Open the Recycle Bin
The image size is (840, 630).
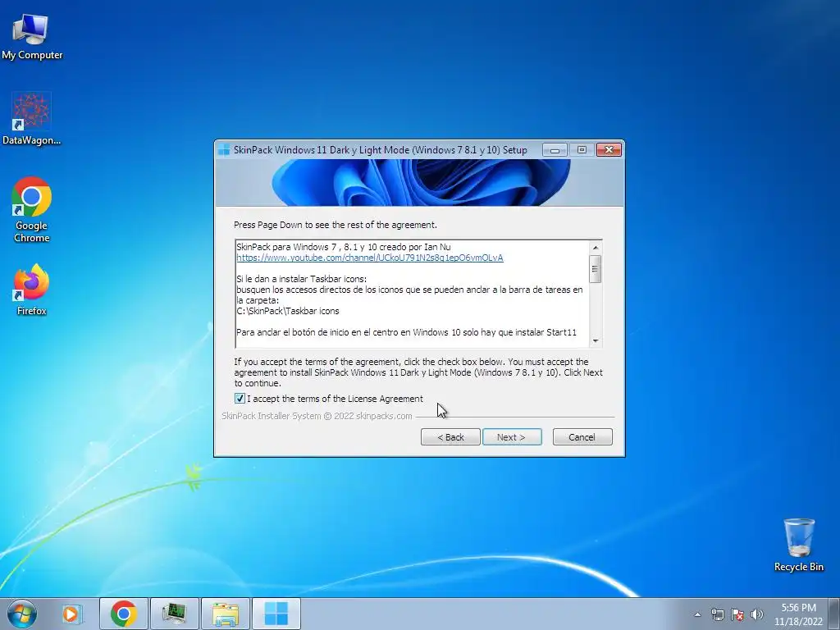[798, 546]
